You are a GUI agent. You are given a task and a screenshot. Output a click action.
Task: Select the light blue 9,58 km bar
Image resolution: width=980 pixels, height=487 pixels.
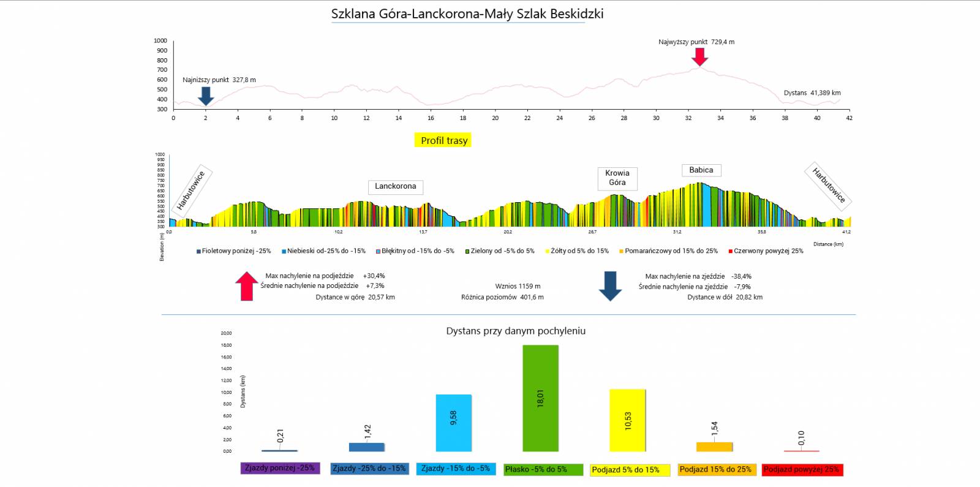pyautogui.click(x=453, y=423)
